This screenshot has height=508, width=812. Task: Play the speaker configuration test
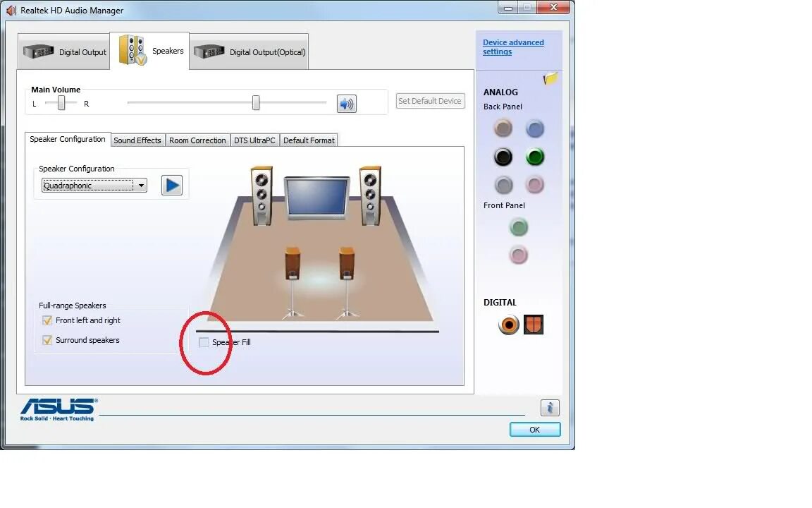pyautogui.click(x=172, y=185)
